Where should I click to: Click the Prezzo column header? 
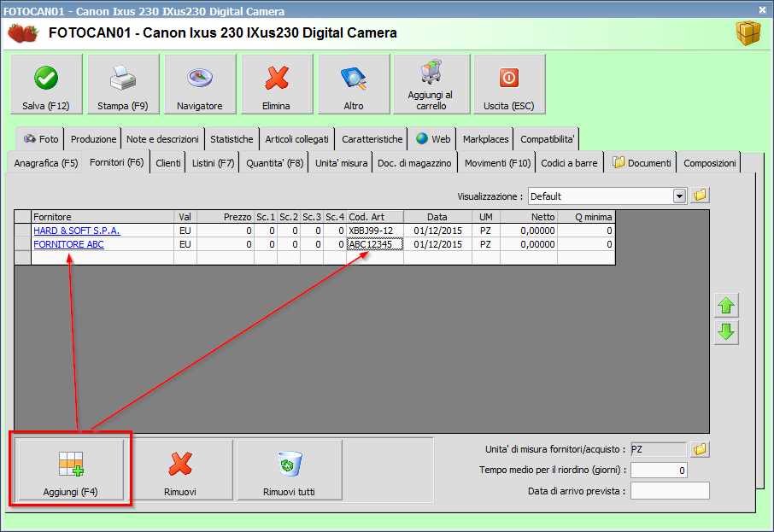coord(226,217)
